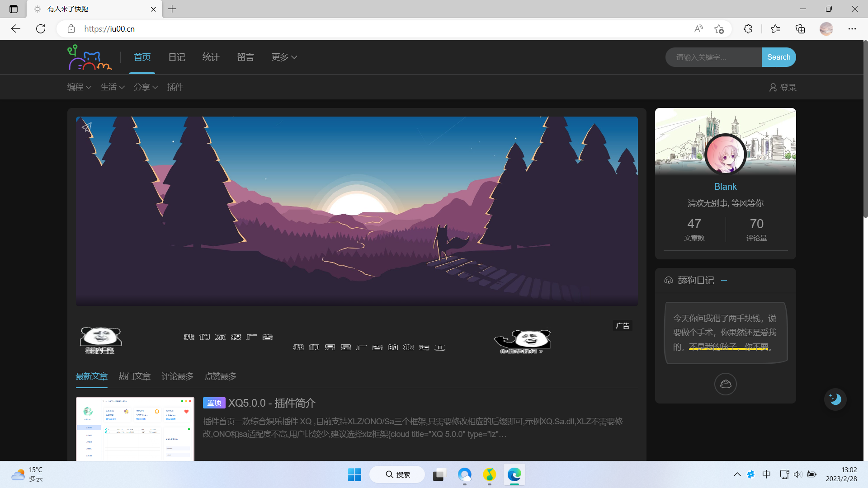This screenshot has height=488, width=868.
Task: Switch input method 中 indicator
Action: coord(767,474)
